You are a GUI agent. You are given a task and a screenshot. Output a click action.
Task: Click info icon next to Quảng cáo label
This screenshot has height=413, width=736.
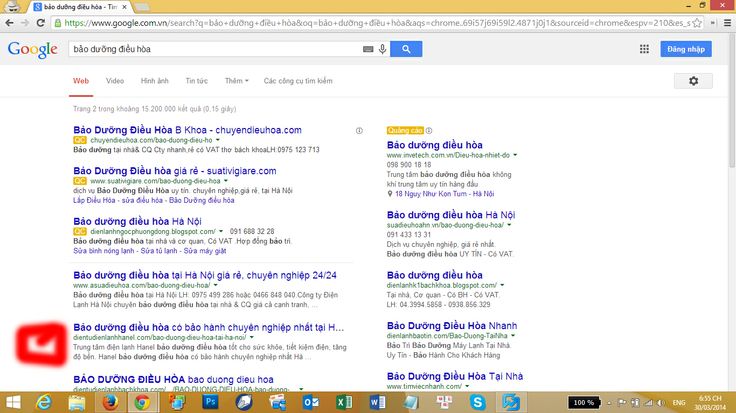point(429,130)
